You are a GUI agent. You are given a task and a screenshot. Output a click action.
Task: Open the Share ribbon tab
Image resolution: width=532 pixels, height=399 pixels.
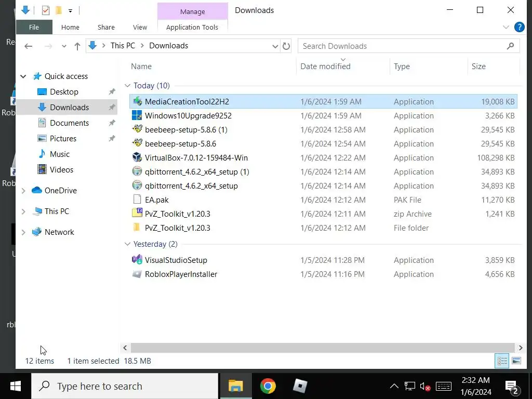pyautogui.click(x=106, y=27)
